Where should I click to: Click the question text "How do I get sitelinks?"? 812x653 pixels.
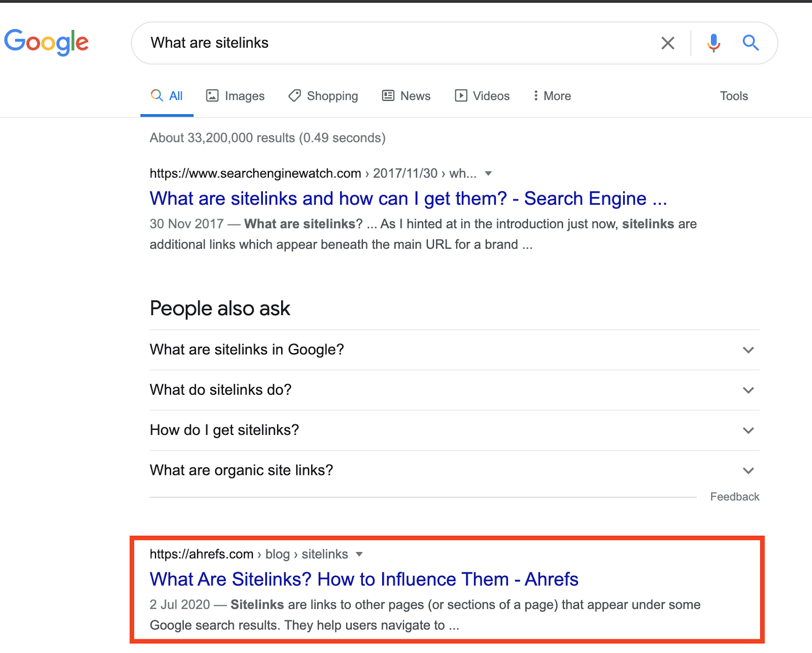[224, 430]
